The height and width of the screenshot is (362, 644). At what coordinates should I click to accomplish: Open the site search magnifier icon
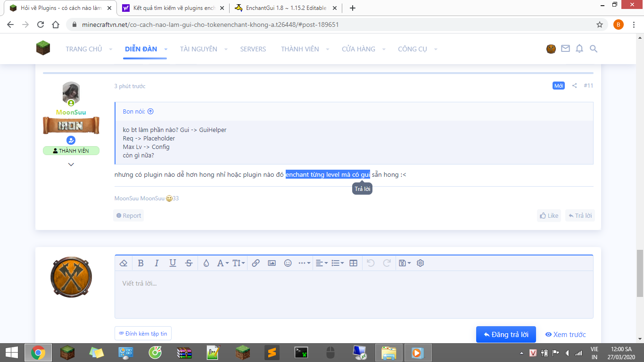pyautogui.click(x=594, y=49)
